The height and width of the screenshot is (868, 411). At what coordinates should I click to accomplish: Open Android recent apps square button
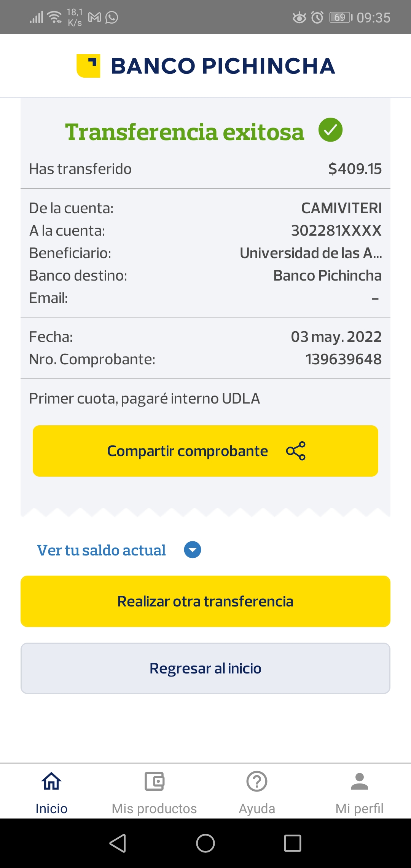coord(293,843)
